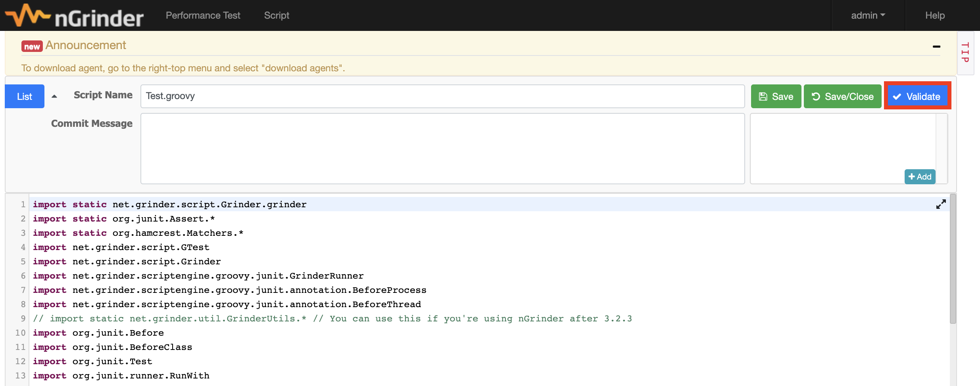Image resolution: width=980 pixels, height=386 pixels.
Task: Click the nGrinder logo
Action: 74,16
